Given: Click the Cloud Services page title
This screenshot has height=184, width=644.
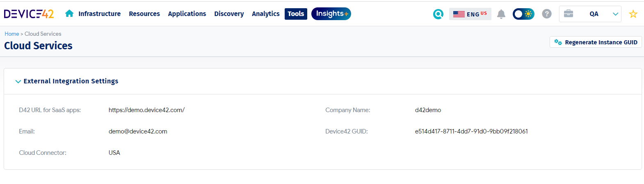Looking at the screenshot, I should 38,46.
